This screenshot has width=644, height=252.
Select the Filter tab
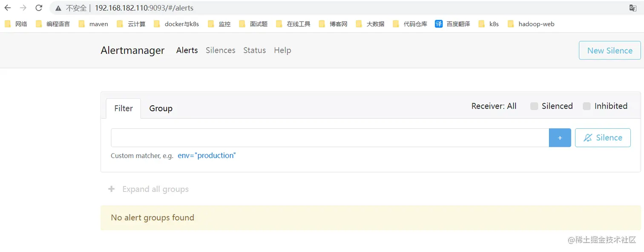tap(123, 108)
